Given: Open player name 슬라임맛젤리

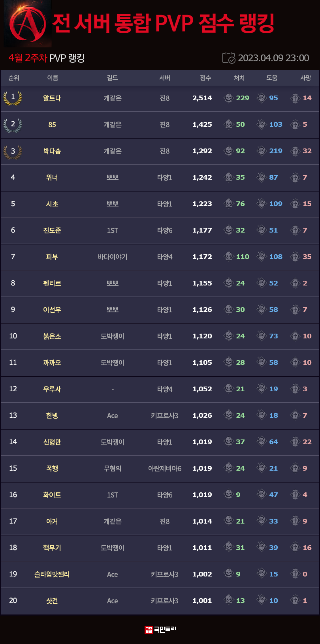Looking at the screenshot, I should tap(52, 574).
